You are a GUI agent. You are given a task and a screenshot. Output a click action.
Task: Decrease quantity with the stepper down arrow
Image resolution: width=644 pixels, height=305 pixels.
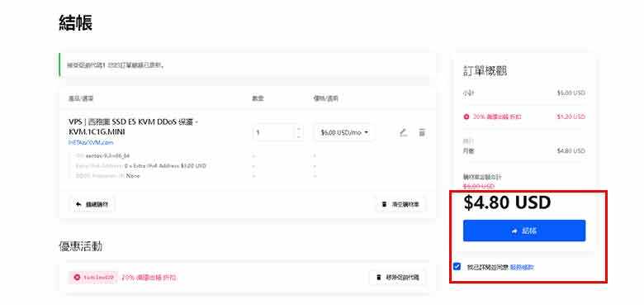pyautogui.click(x=299, y=136)
